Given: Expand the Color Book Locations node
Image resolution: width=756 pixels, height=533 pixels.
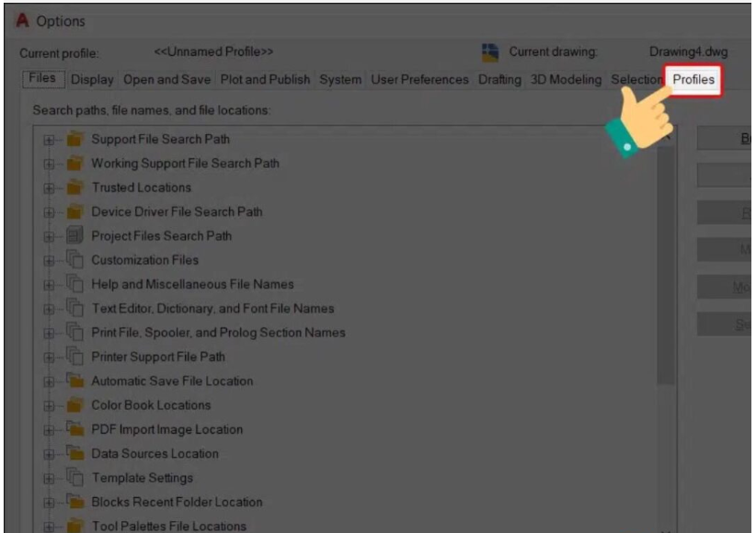Looking at the screenshot, I should (x=49, y=405).
